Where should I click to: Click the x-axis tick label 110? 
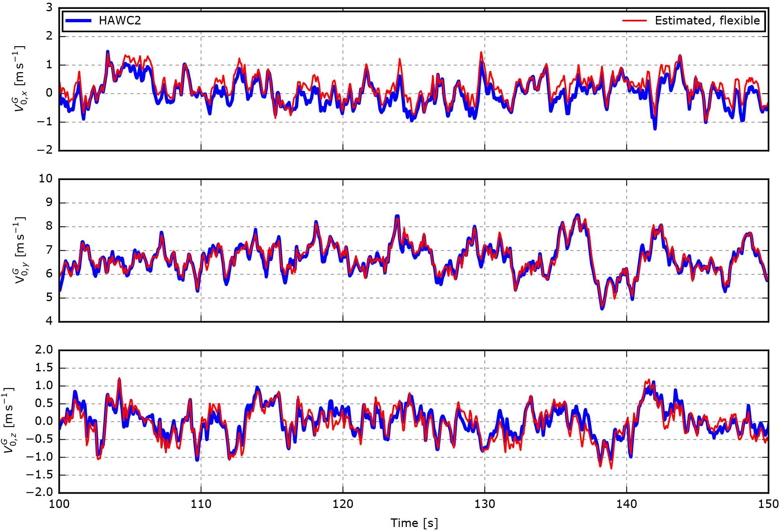coord(201,504)
